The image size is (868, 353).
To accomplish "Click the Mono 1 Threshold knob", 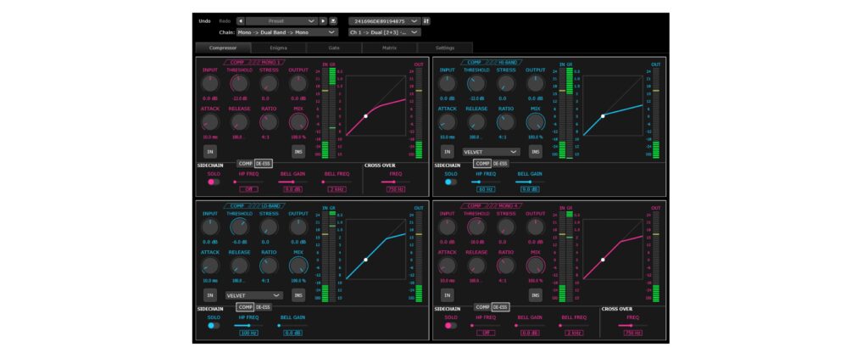I will tap(240, 84).
